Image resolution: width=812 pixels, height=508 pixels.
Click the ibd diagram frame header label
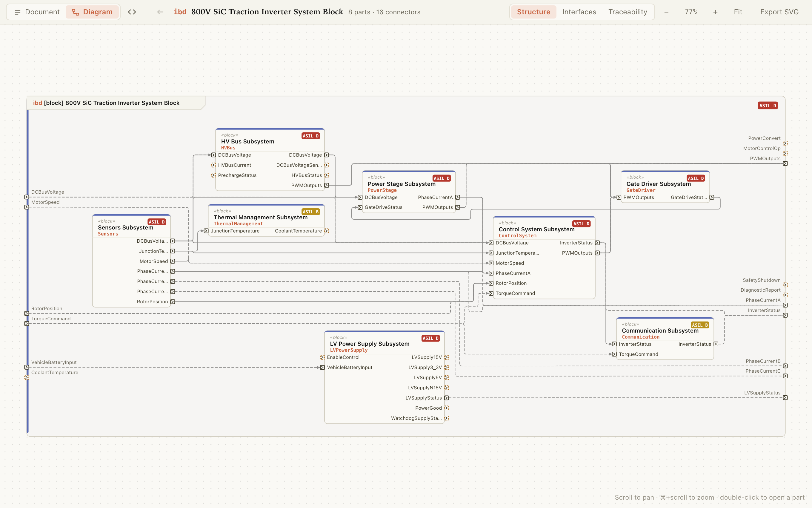106,103
